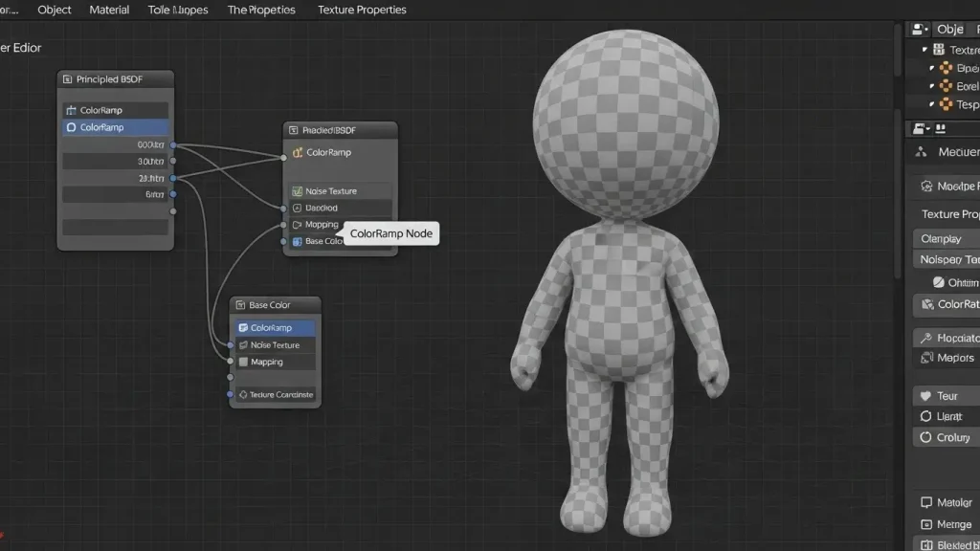
Task: Click the Base Color node header
Action: point(274,304)
